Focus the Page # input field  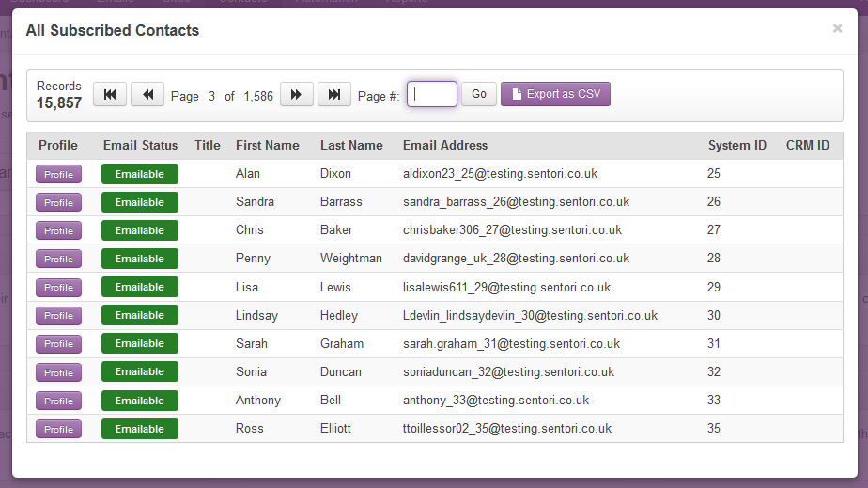432,94
